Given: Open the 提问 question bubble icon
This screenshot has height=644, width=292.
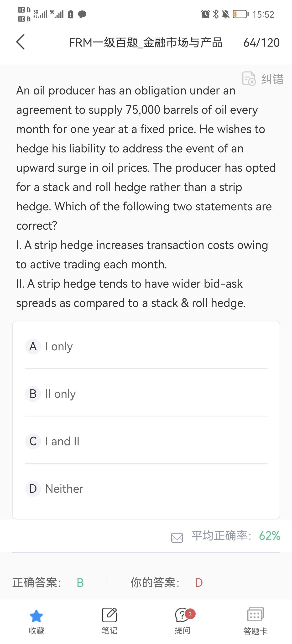Looking at the screenshot, I should point(182,615).
